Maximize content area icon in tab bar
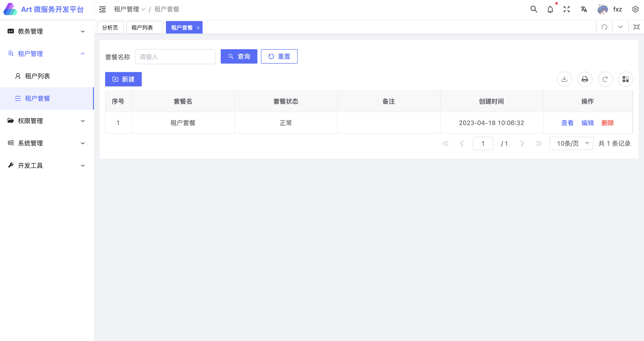The width and height of the screenshot is (644, 341). pyautogui.click(x=636, y=27)
